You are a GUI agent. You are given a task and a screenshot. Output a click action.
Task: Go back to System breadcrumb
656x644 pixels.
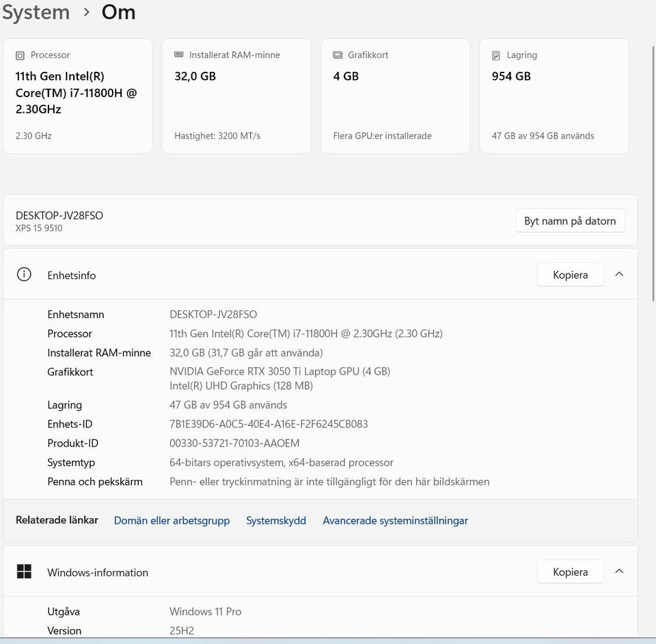pos(36,12)
